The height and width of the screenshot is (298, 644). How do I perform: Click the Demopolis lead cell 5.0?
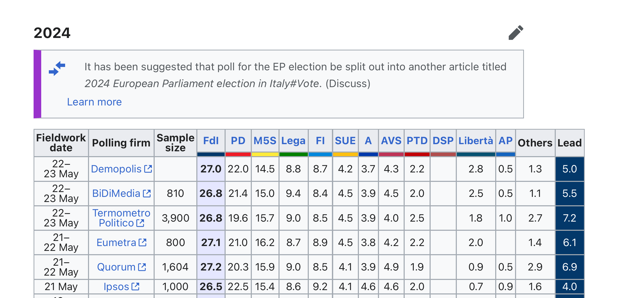coord(570,169)
